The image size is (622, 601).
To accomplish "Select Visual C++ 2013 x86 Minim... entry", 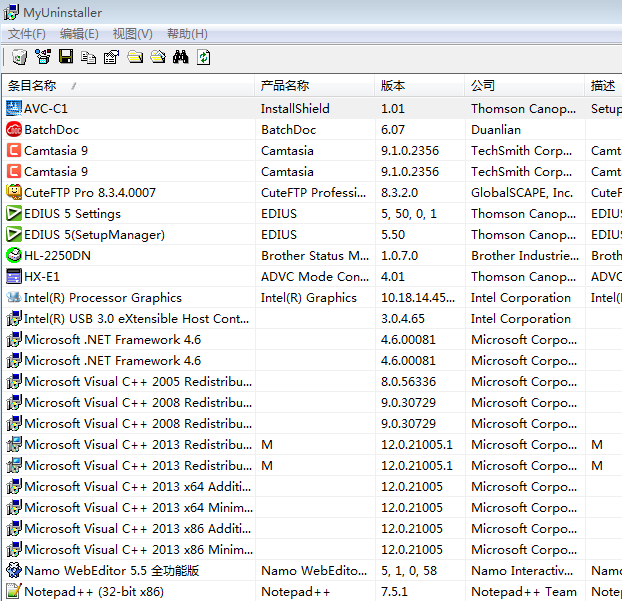I will click(x=138, y=550).
